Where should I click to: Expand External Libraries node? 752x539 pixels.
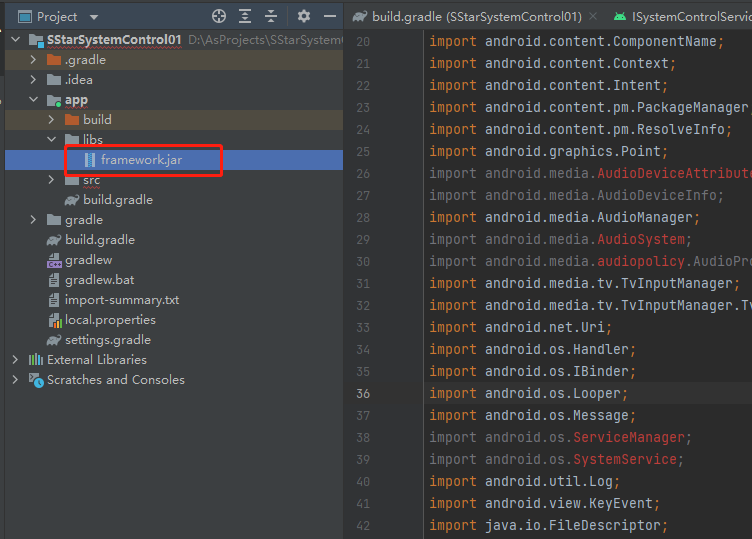[x=15, y=360]
